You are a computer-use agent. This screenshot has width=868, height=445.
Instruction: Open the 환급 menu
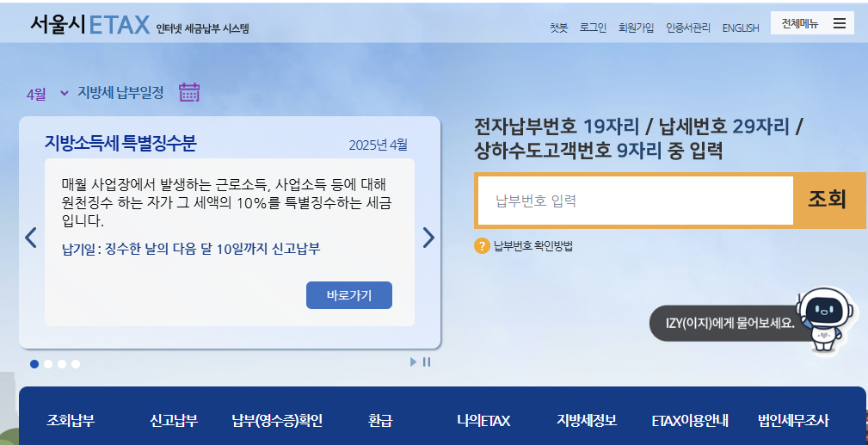[380, 421]
